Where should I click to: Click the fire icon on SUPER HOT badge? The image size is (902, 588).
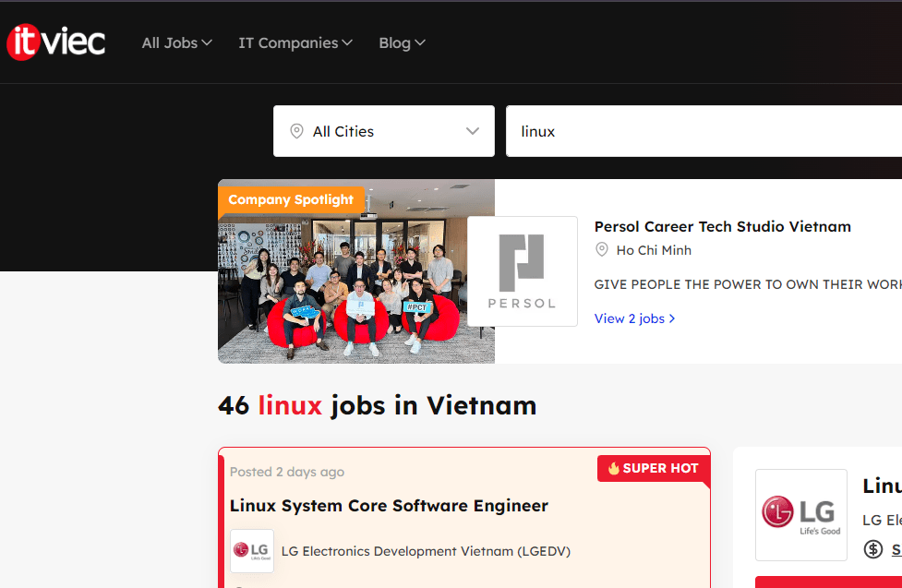(613, 469)
